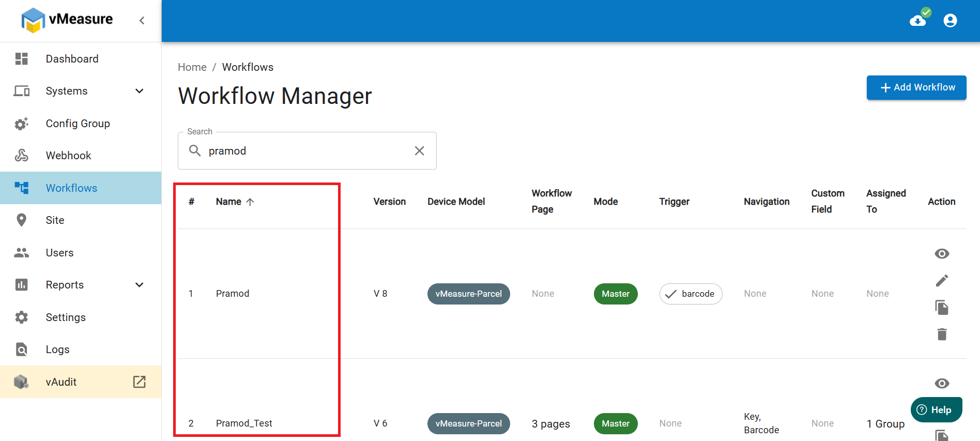Click the Workflows tree icon
Viewport: 980px width, 441px height.
[x=21, y=188]
